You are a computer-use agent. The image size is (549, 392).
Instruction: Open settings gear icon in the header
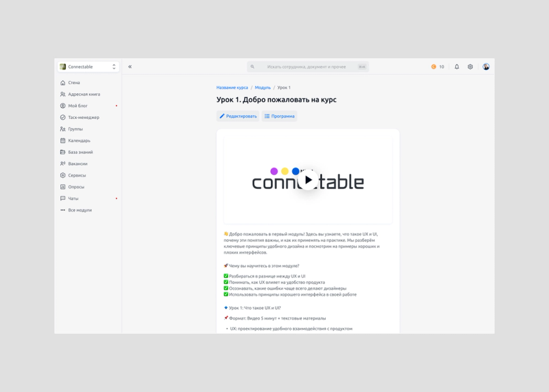pyautogui.click(x=470, y=66)
